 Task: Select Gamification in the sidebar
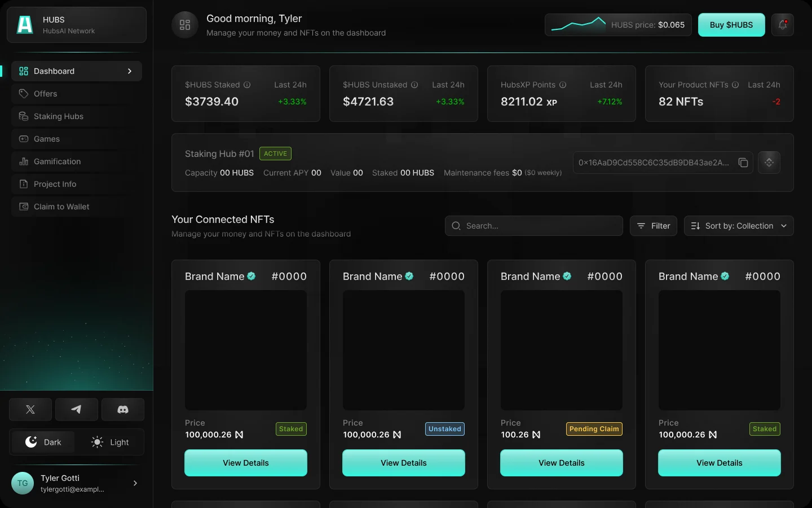tap(76, 161)
